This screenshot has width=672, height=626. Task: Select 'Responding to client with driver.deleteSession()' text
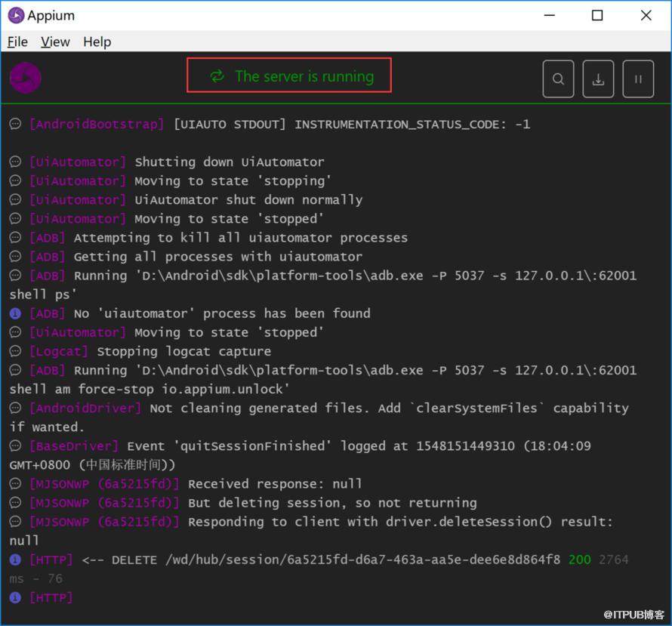(370, 522)
